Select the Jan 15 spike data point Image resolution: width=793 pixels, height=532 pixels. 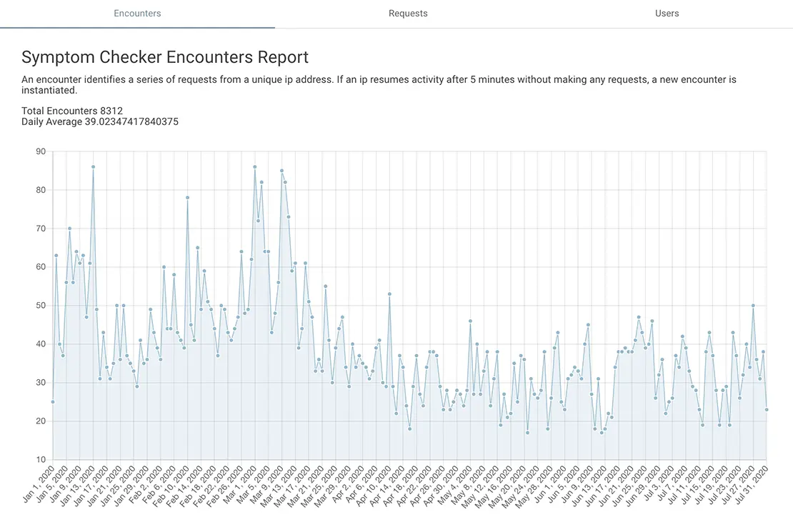[x=91, y=166]
